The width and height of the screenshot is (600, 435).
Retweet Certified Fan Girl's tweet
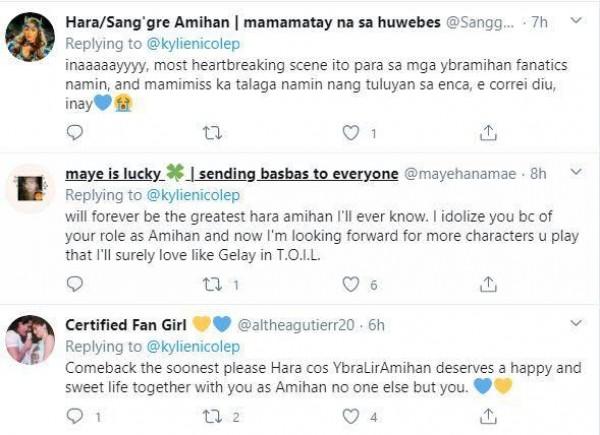211,416
